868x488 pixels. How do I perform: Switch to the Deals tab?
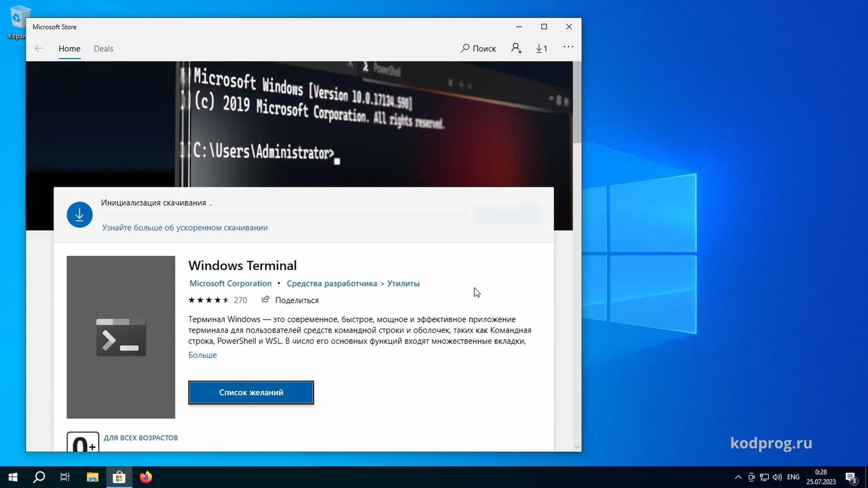104,48
